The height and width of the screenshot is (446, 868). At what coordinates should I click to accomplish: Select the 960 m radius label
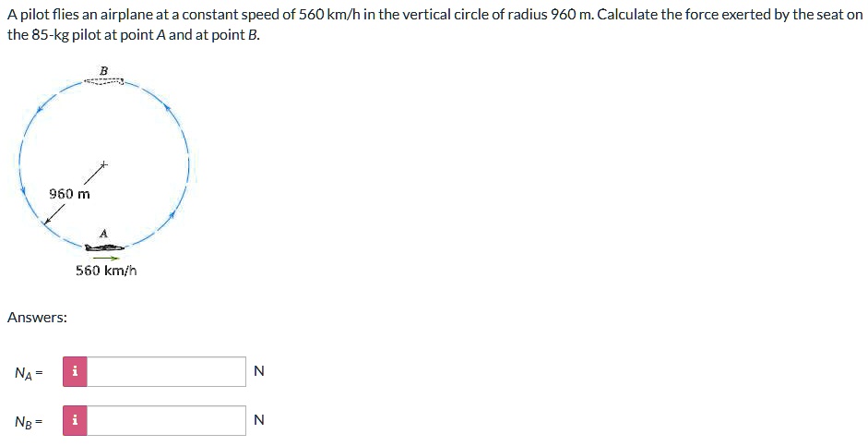point(70,194)
